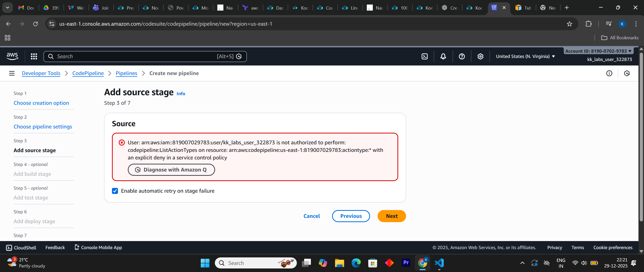Click Diagnose with Amazon Q
Viewport: 644px width, 272px height.
point(171,170)
